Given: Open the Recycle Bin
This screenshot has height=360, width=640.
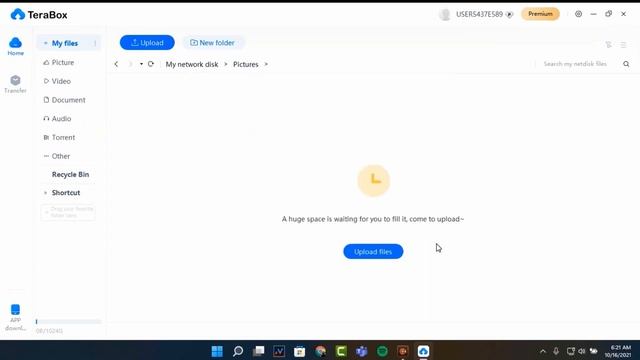Looking at the screenshot, I should (x=70, y=174).
